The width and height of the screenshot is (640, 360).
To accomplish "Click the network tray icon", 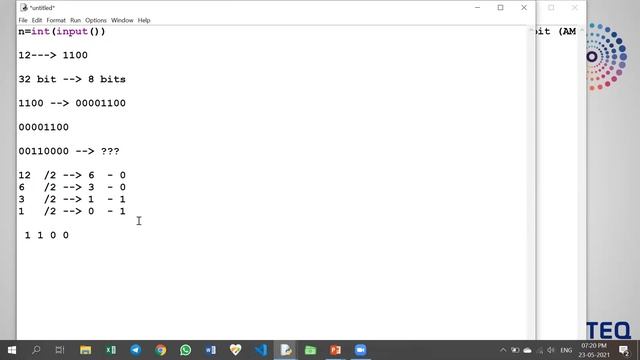I will pyautogui.click(x=540, y=350).
